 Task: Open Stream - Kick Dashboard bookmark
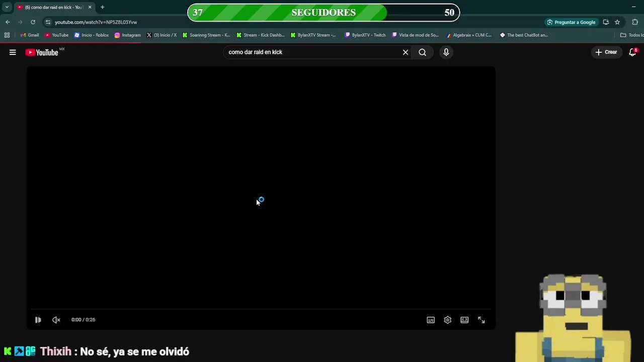pyautogui.click(x=261, y=35)
